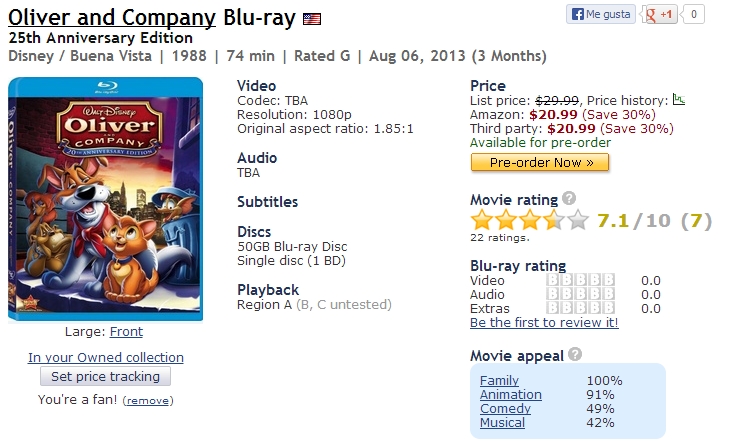
Task: Click the Audio Blu-ray rating boxes
Action: coord(581,295)
